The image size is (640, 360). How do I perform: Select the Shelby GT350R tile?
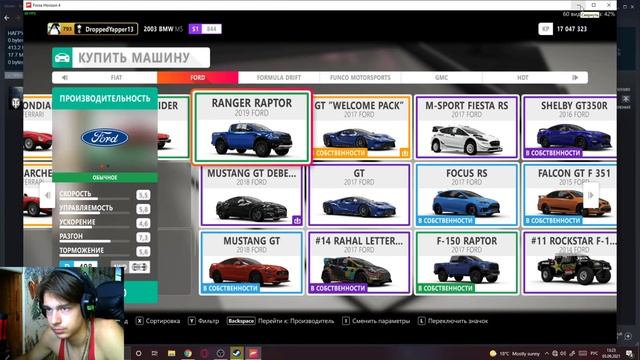(x=570, y=127)
